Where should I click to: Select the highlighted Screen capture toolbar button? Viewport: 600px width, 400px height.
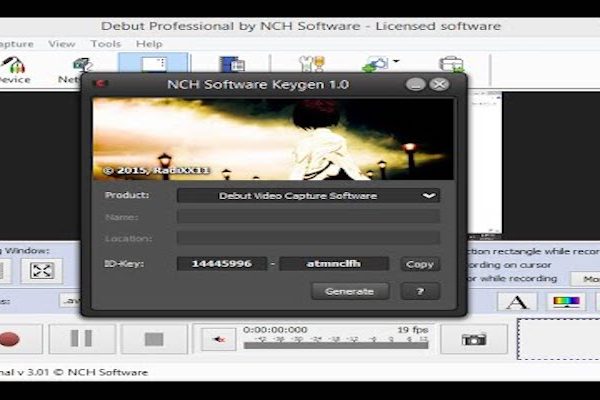pos(153,63)
